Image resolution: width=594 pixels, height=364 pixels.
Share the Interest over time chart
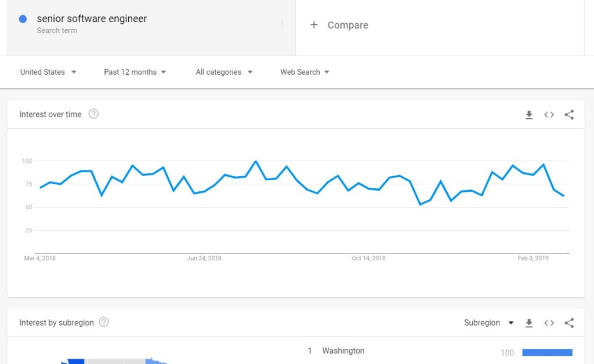pyautogui.click(x=569, y=115)
